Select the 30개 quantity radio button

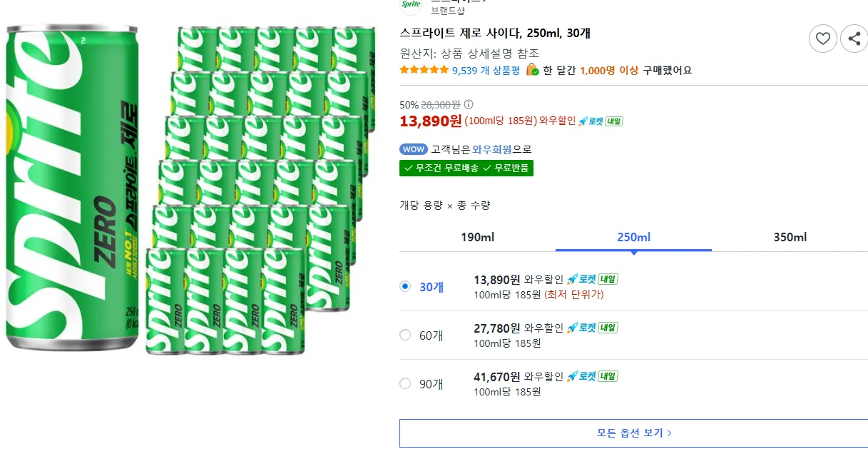406,286
